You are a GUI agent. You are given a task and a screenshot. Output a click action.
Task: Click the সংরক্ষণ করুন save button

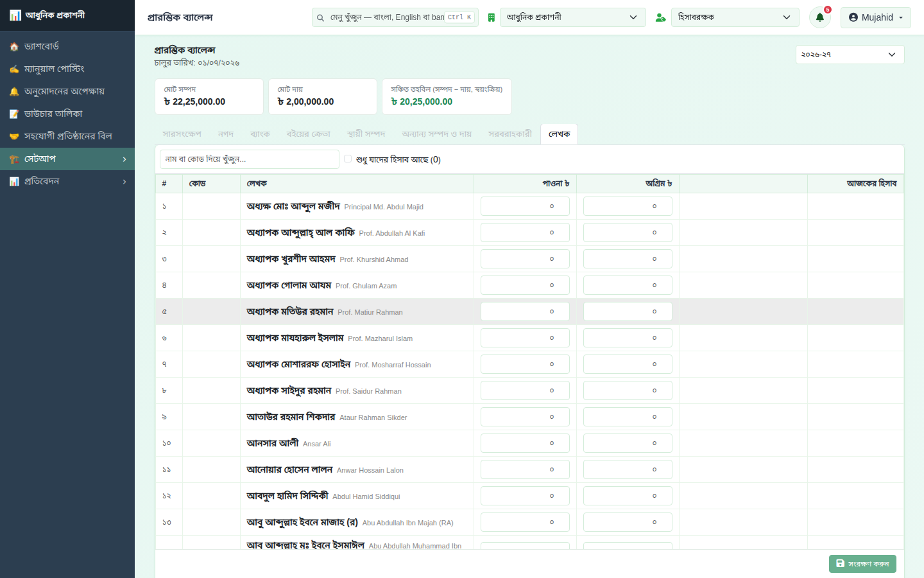point(862,563)
